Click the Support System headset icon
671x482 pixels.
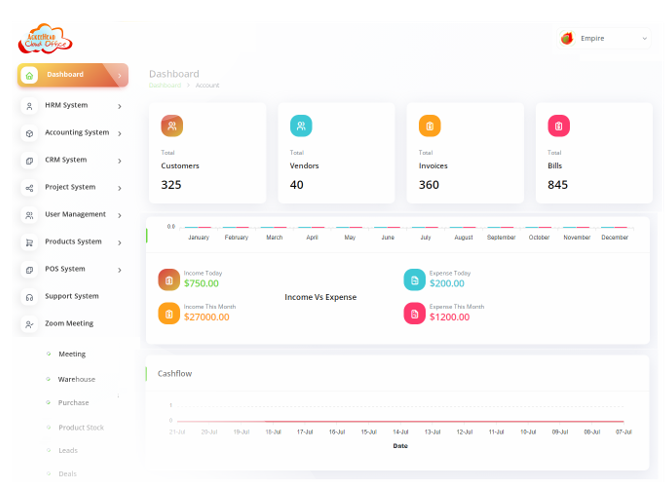point(29,297)
